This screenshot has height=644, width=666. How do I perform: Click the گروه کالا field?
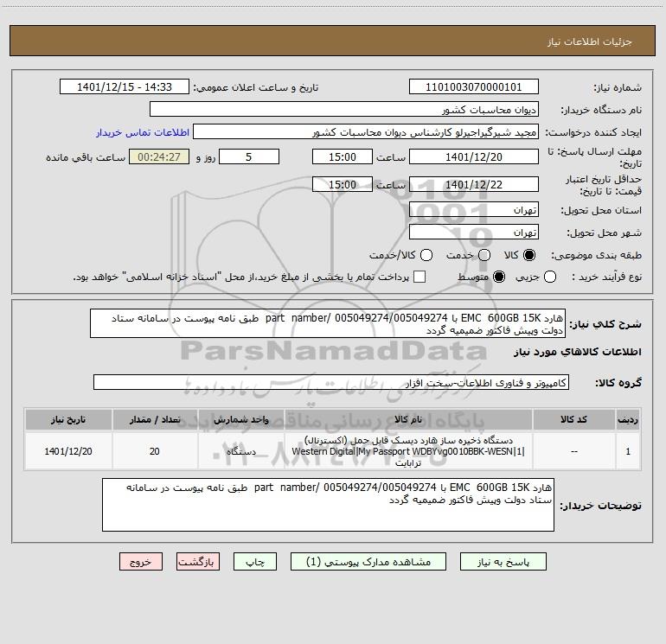click(331, 382)
